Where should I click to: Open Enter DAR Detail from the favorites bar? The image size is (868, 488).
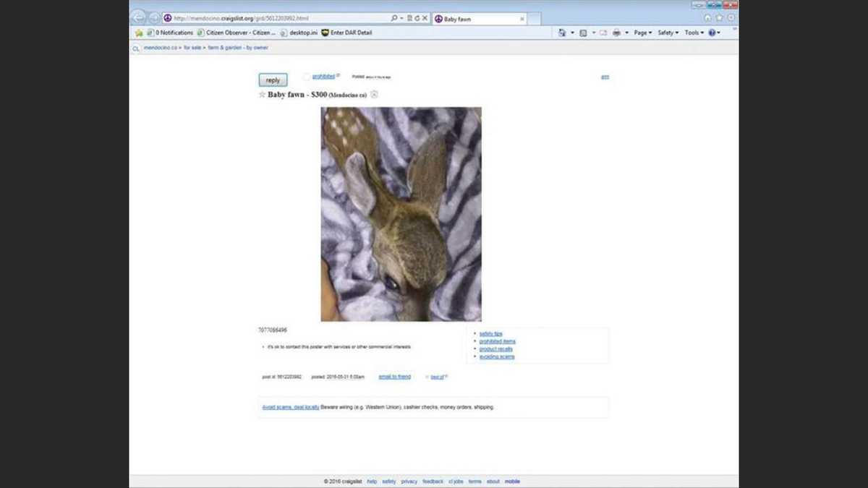click(x=351, y=33)
